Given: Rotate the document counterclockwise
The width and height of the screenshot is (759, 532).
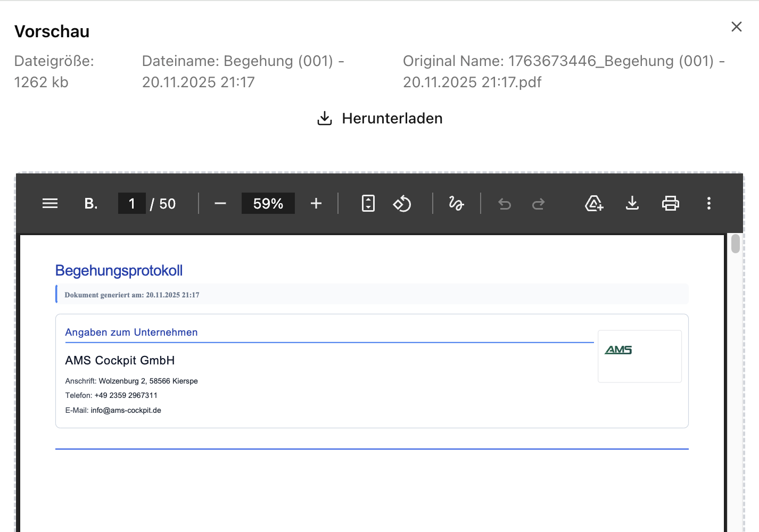Looking at the screenshot, I should 402,203.
